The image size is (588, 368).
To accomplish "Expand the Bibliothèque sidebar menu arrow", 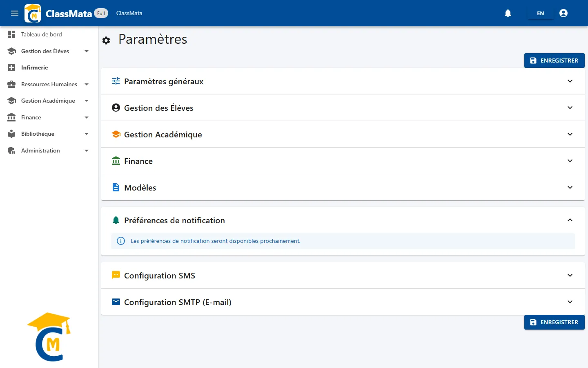I will pos(87,134).
